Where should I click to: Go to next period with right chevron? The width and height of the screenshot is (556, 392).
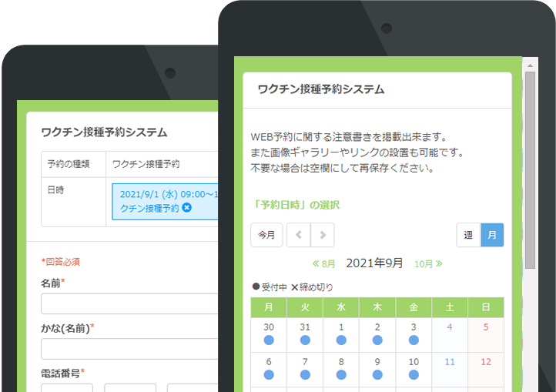click(323, 235)
